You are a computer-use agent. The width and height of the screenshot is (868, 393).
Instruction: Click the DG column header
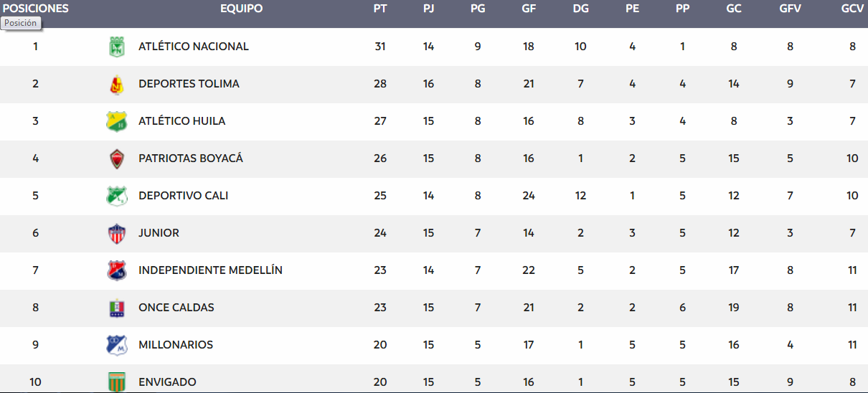(580, 9)
